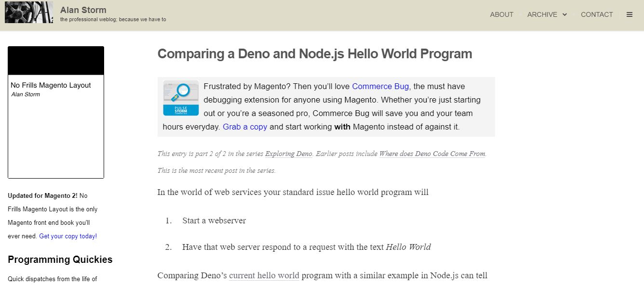Open the ARCHIVE menu item
This screenshot has height=285, width=644.
click(x=542, y=14)
